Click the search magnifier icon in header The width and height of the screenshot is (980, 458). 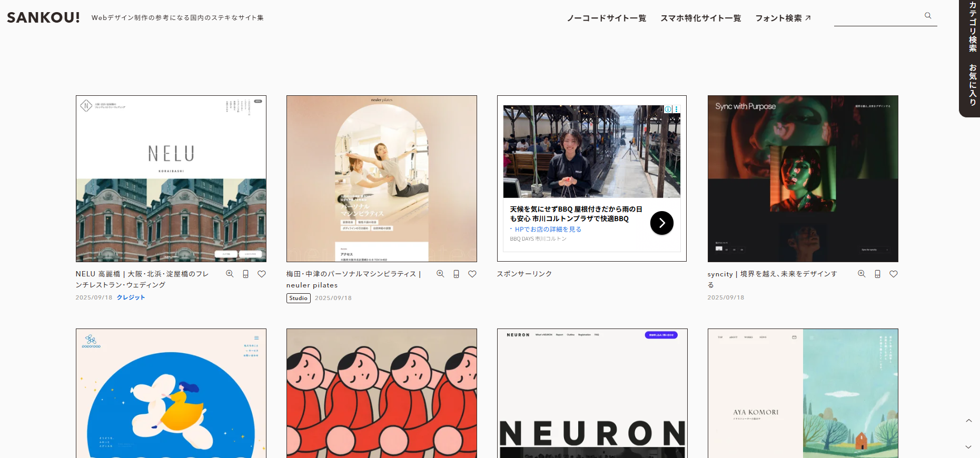pos(928,16)
